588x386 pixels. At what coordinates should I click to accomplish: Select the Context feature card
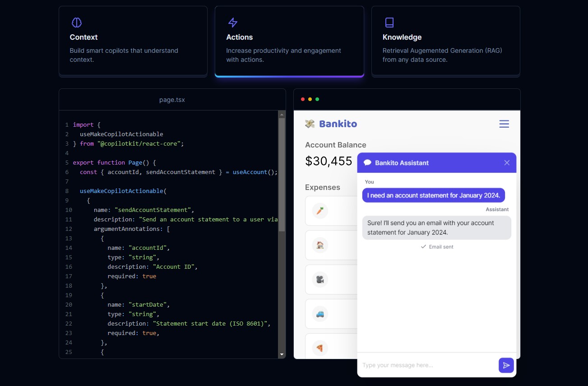133,41
